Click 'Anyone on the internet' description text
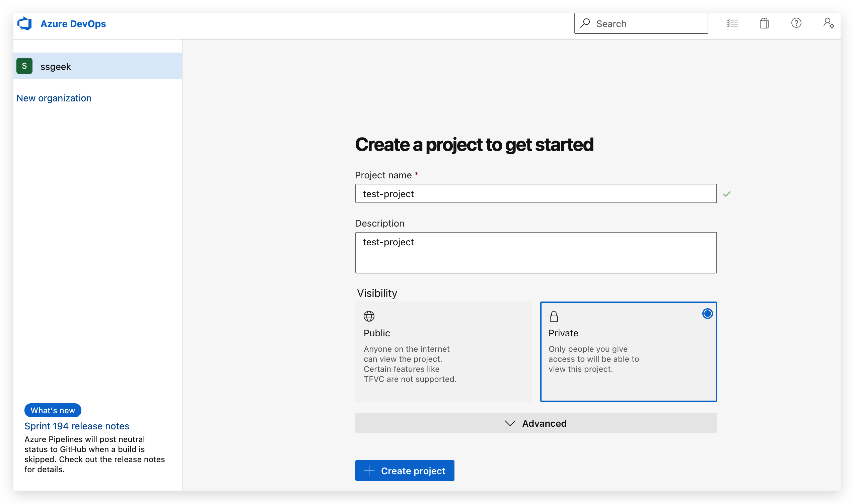The width and height of the screenshot is (854, 504). click(407, 349)
